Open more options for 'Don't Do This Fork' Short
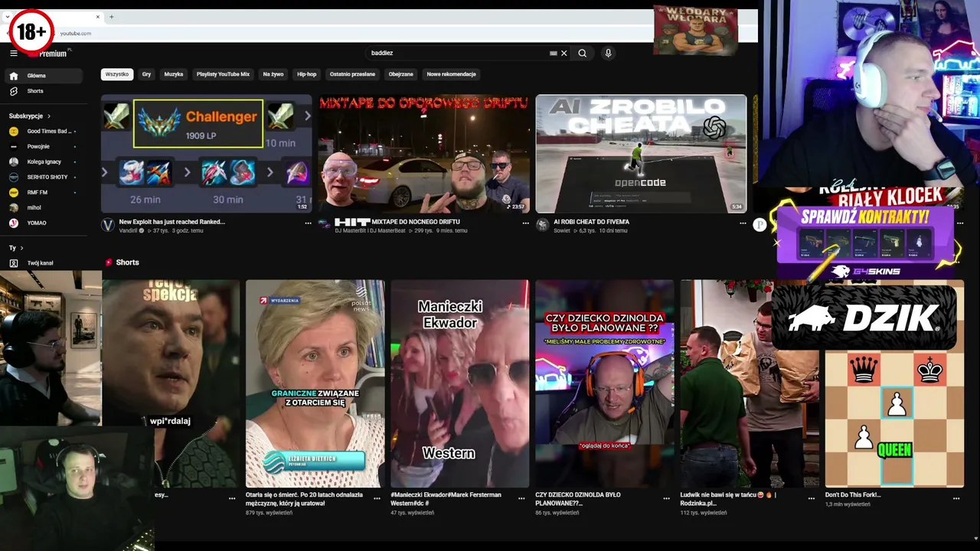 pyautogui.click(x=956, y=497)
